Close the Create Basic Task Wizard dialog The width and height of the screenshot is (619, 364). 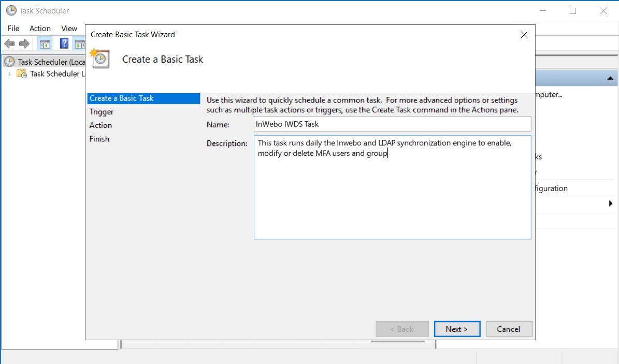pos(524,35)
